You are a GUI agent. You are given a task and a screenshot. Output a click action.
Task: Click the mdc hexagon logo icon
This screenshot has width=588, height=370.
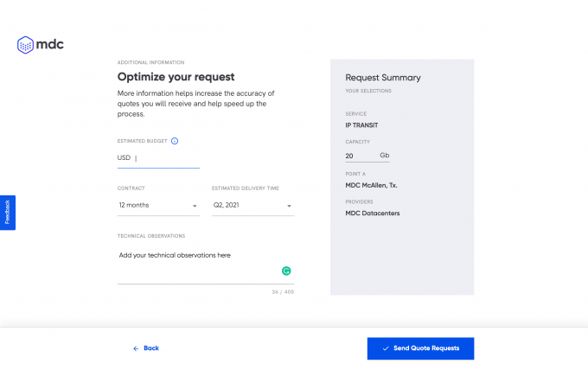click(x=25, y=45)
